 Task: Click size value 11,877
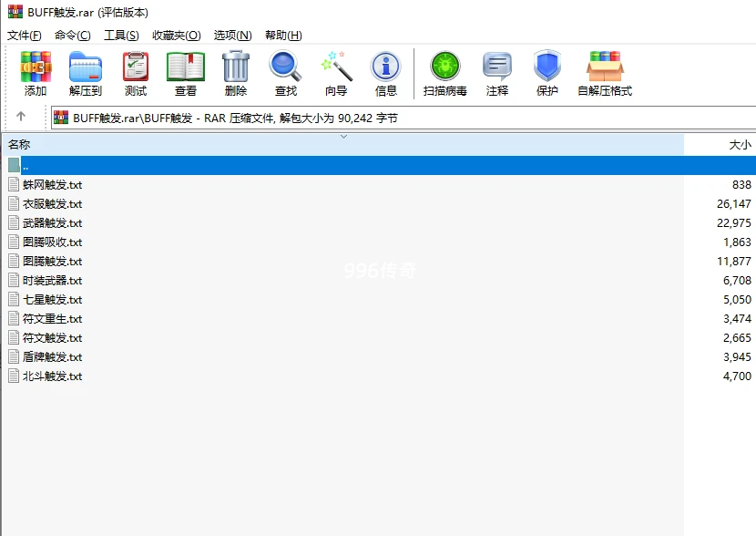click(734, 261)
